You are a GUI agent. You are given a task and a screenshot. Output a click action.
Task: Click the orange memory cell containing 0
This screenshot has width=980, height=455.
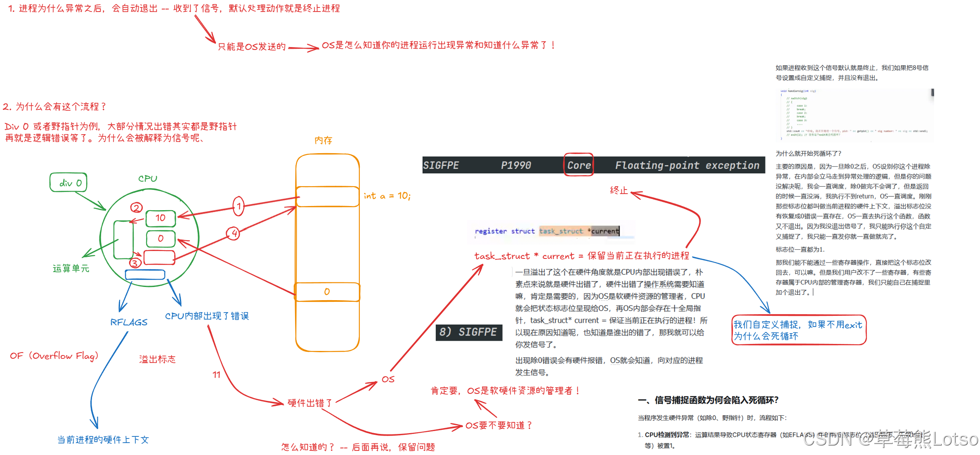pyautogui.click(x=327, y=292)
